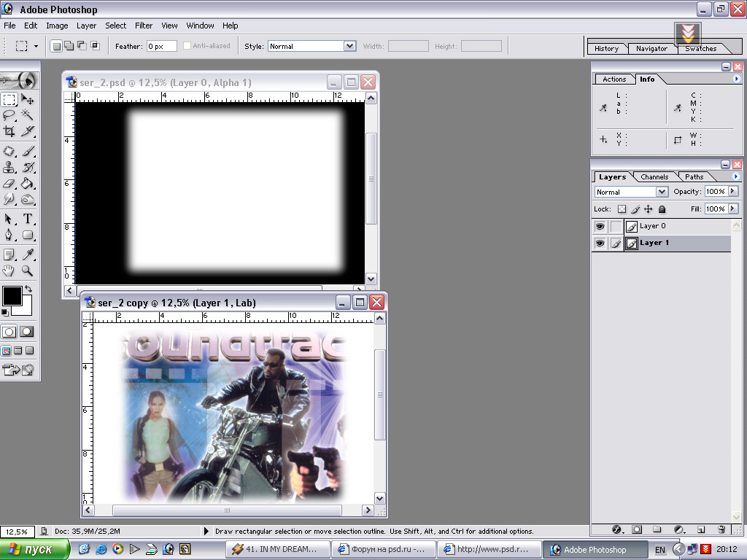Screen dimensions: 747x560
Task: Open the Layers palette options menu
Action: [x=735, y=176]
